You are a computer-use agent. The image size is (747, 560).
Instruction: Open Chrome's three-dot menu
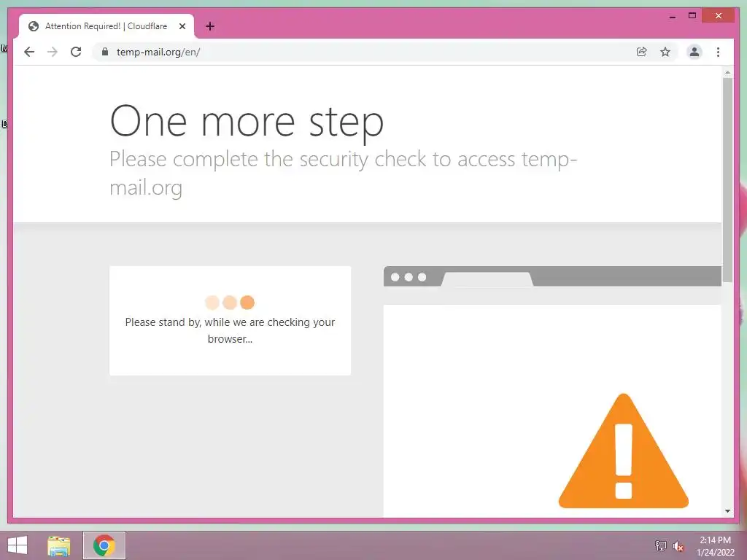[x=718, y=52]
